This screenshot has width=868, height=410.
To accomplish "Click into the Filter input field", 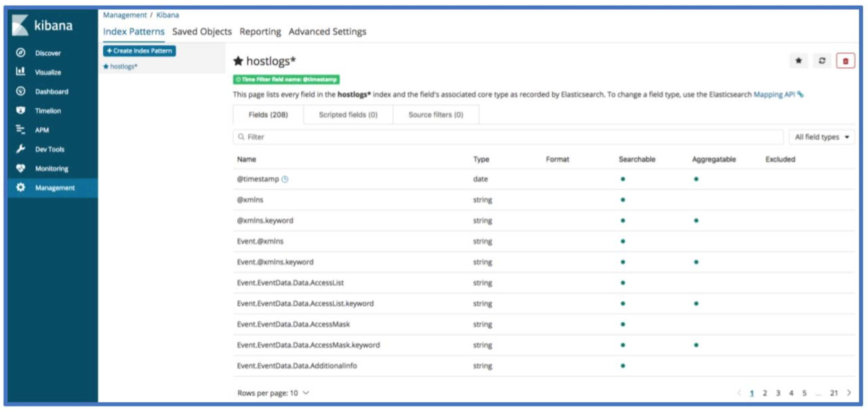I will point(508,137).
